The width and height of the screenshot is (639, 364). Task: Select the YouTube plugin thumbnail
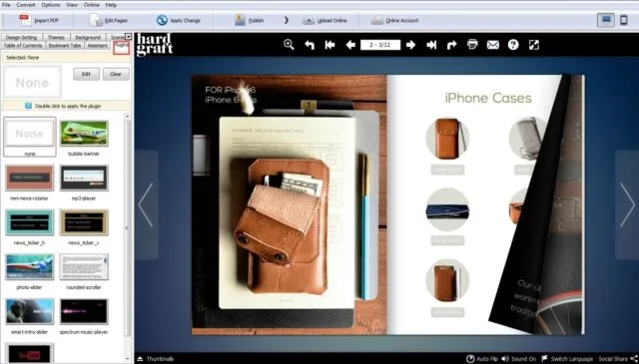coord(29,353)
